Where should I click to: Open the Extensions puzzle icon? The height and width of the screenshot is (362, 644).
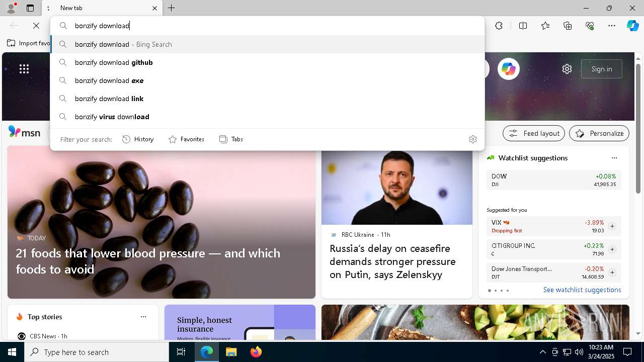(x=499, y=26)
